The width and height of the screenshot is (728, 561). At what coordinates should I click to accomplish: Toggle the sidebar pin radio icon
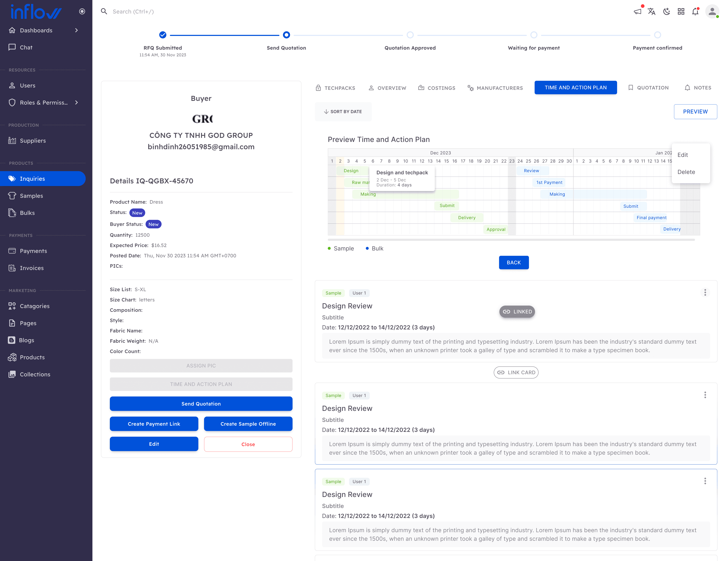(x=82, y=11)
